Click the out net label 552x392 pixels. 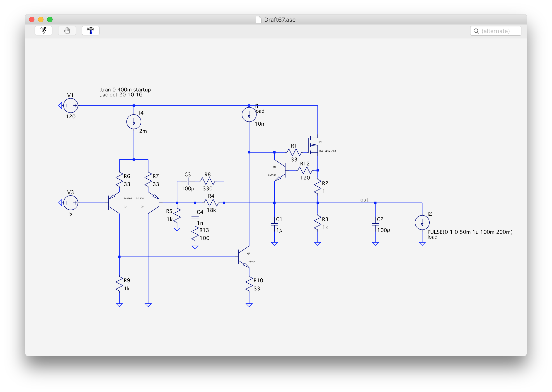364,200
